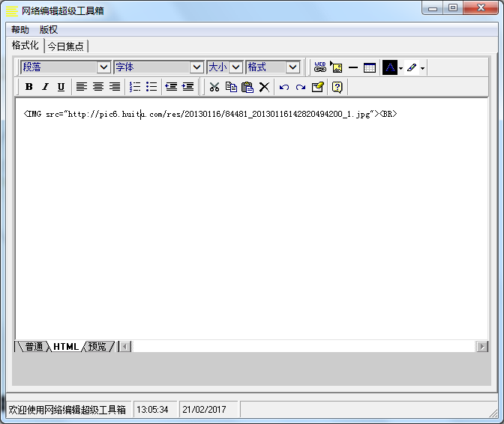Toggle underline formatting
Viewport: 504px width, 424px height.
(x=61, y=87)
